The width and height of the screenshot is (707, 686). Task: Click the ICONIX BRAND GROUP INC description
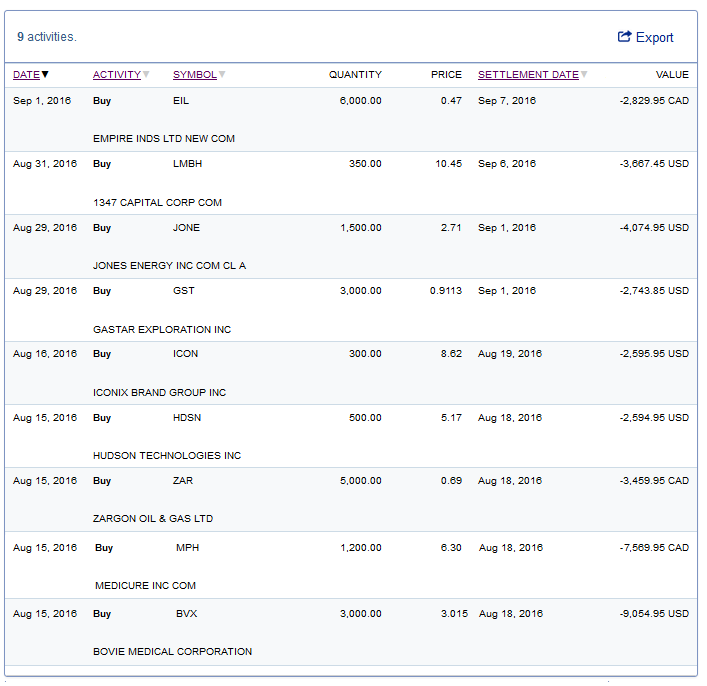pos(159,393)
